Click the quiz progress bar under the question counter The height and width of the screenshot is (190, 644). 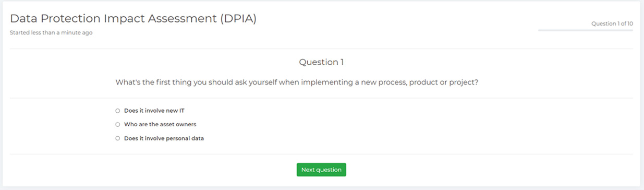(x=586, y=30)
